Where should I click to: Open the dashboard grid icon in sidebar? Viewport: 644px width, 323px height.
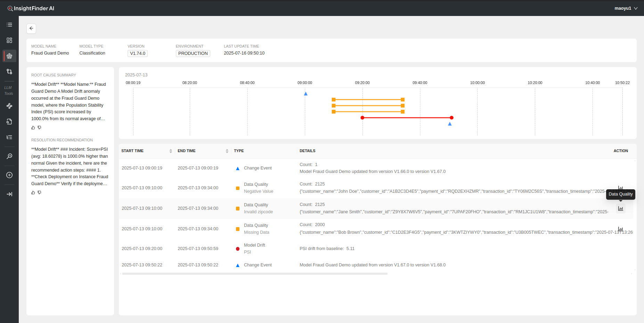coord(9,40)
